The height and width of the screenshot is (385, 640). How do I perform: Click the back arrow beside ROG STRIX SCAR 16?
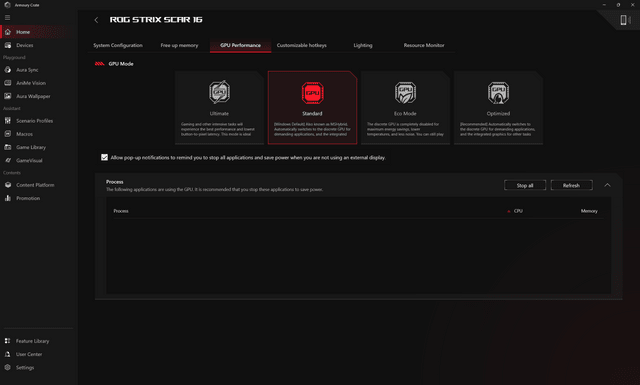96,20
